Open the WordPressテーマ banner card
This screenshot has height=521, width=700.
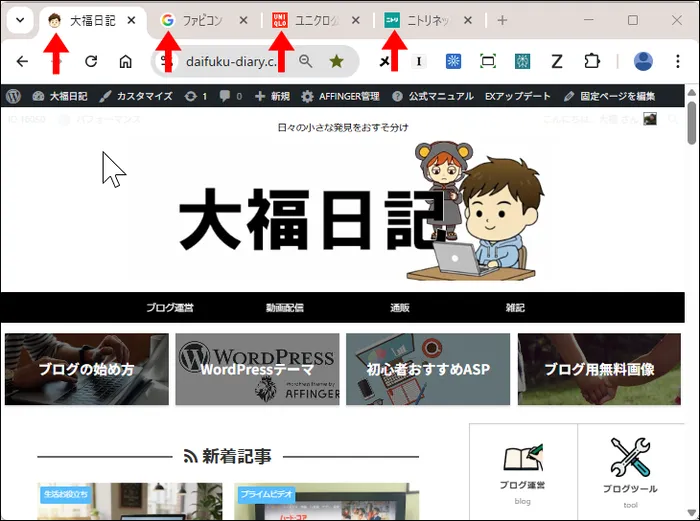pos(257,369)
